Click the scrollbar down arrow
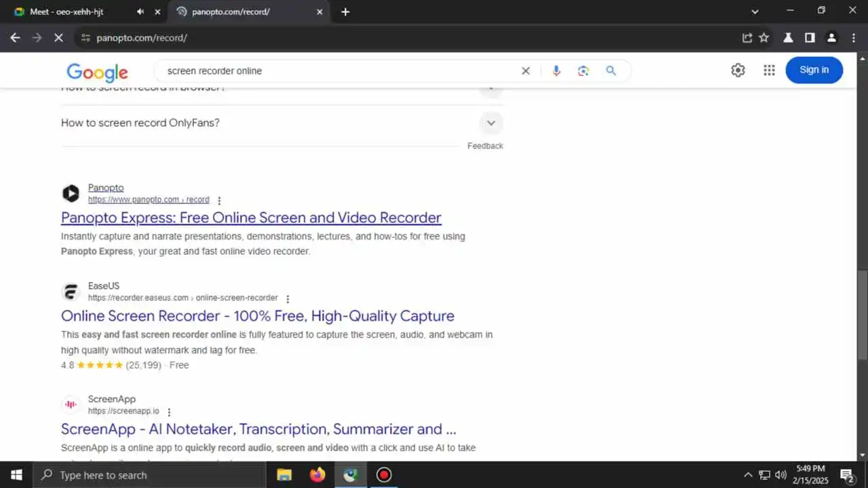The width and height of the screenshot is (868, 488). tap(862, 455)
